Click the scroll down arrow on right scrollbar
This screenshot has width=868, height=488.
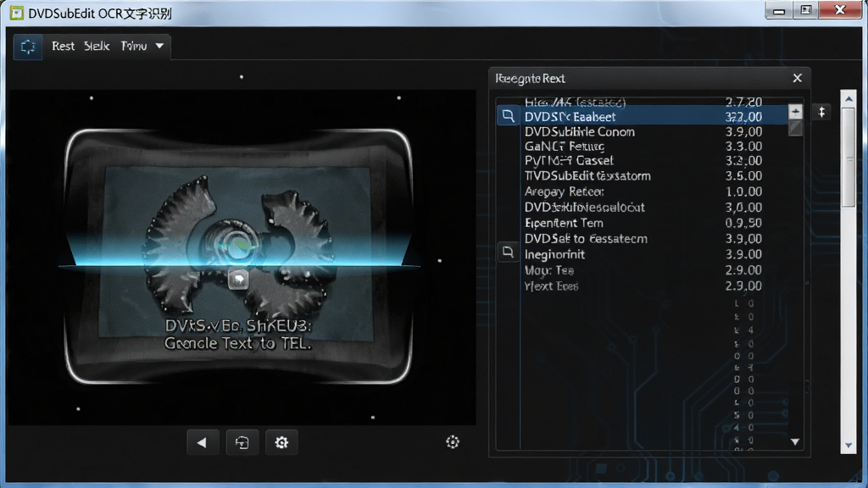pos(849,446)
